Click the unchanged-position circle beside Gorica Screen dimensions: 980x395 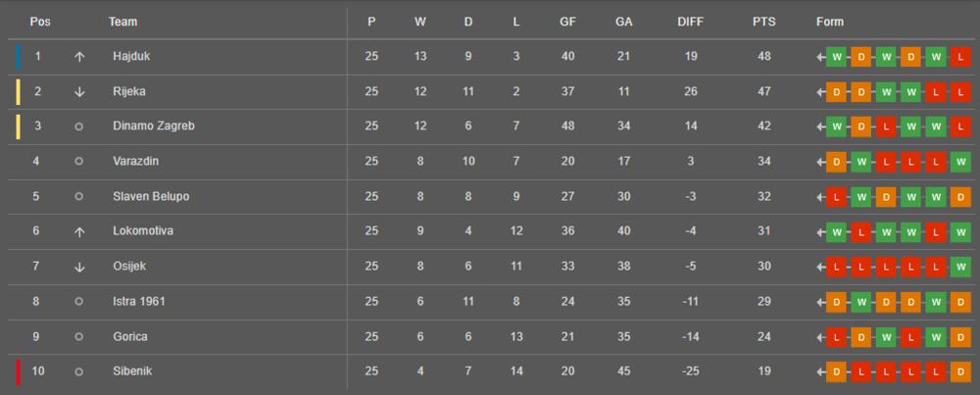pos(79,336)
